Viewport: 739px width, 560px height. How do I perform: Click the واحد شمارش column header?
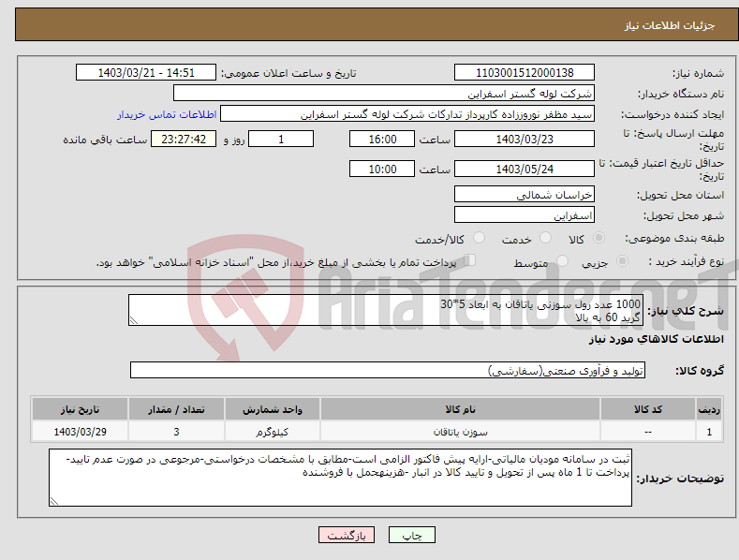[273, 409]
